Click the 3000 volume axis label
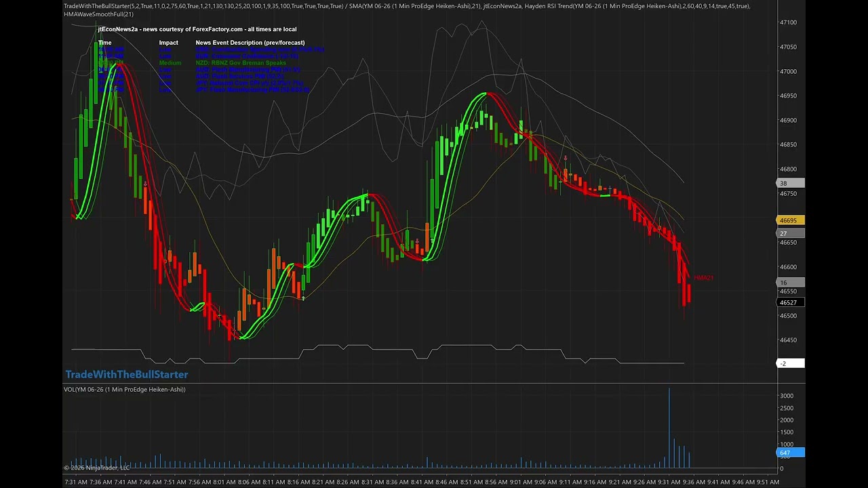The width and height of the screenshot is (868, 488). [786, 396]
